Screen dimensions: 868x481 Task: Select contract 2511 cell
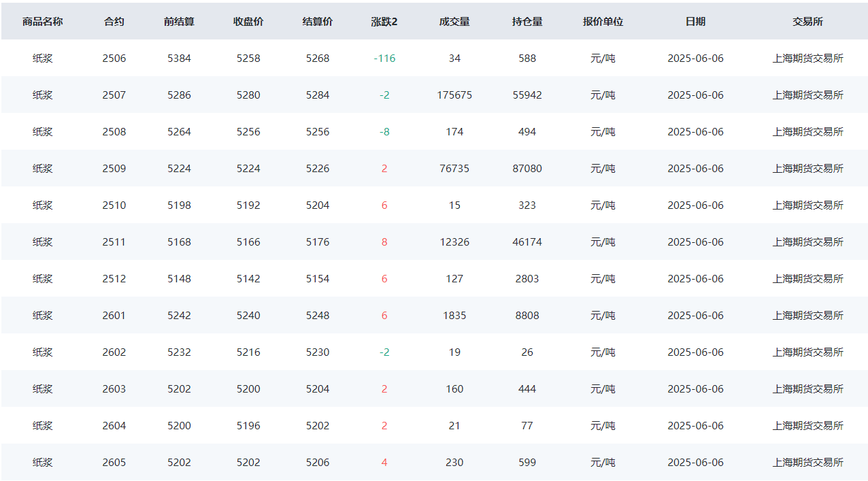click(x=114, y=242)
